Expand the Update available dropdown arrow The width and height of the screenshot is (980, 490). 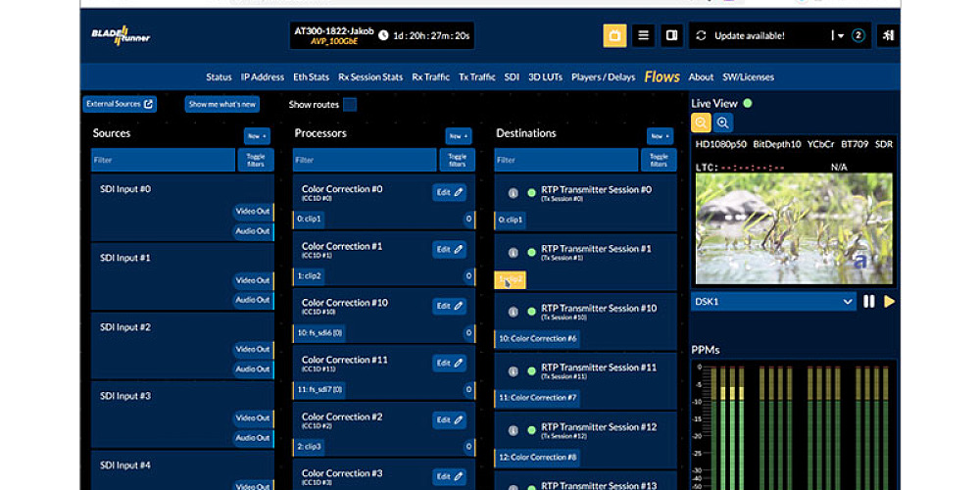[x=839, y=36]
